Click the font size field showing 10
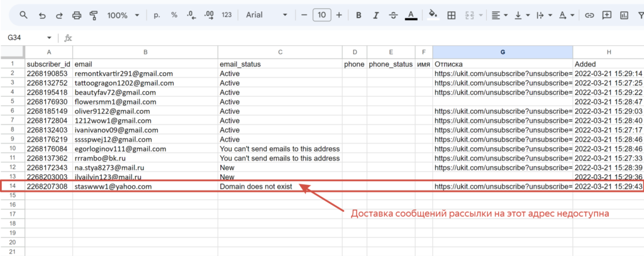The image size is (644, 256). 322,15
